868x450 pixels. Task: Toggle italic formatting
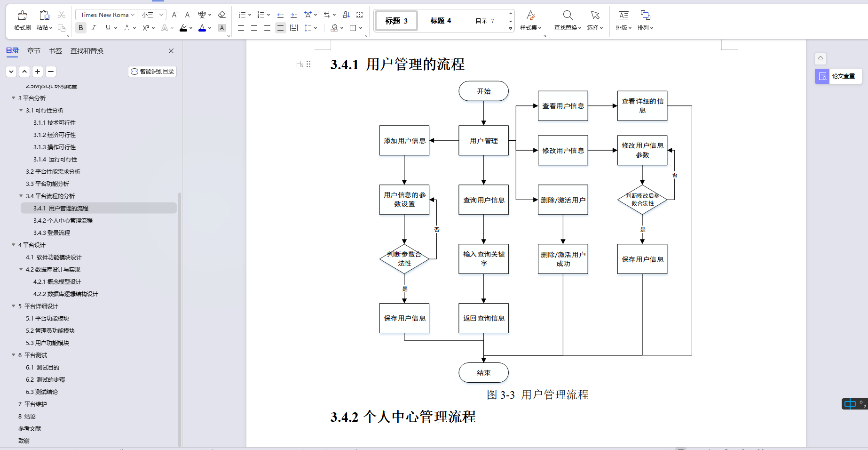click(94, 28)
